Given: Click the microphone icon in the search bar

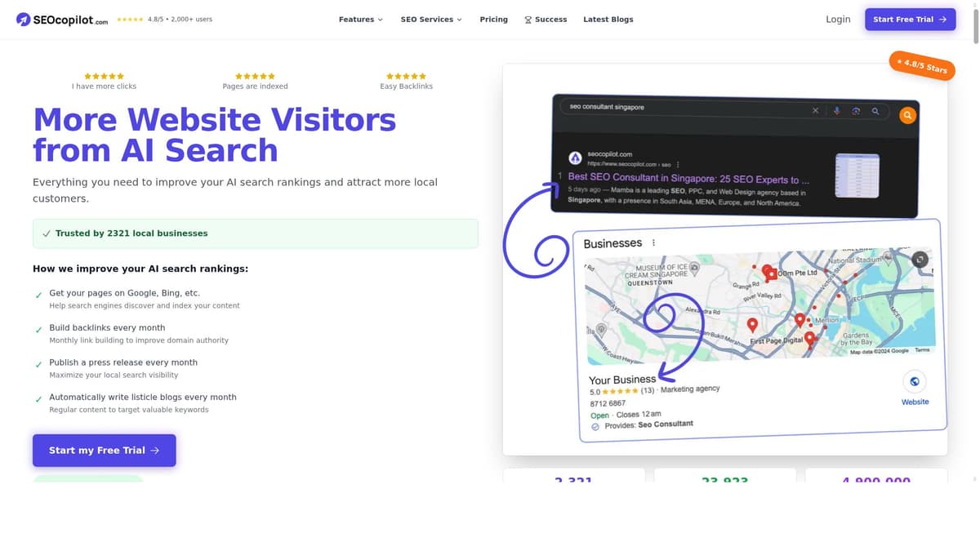Looking at the screenshot, I should [836, 111].
